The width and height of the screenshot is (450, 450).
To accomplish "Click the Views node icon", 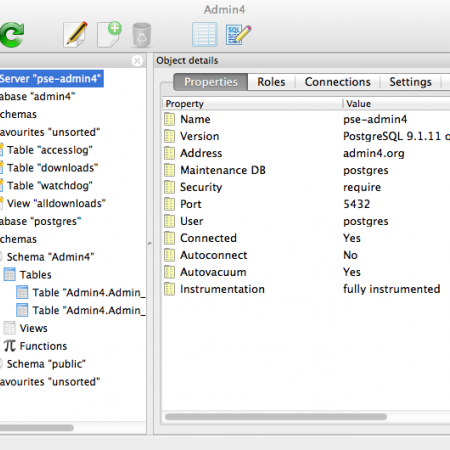I will (9, 328).
